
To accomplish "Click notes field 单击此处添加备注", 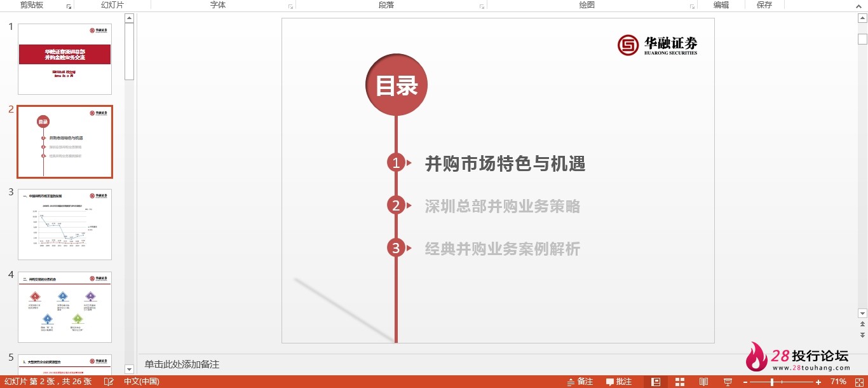I will tap(182, 364).
